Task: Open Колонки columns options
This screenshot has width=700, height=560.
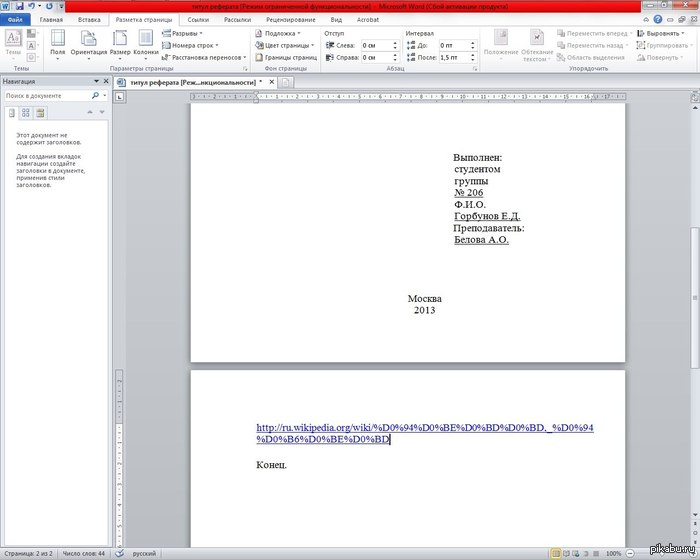Action: click(146, 45)
